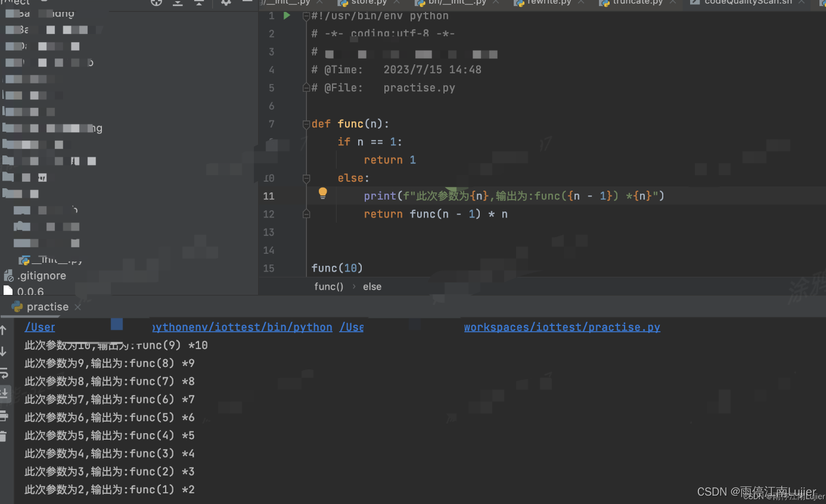Click output line 'func(4) *5'
This screenshot has width=826, height=504.
[110, 435]
